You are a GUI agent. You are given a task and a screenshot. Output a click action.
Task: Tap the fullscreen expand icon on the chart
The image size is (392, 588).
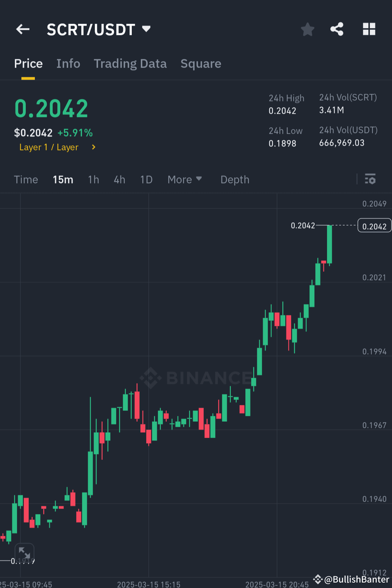pyautogui.click(x=24, y=553)
